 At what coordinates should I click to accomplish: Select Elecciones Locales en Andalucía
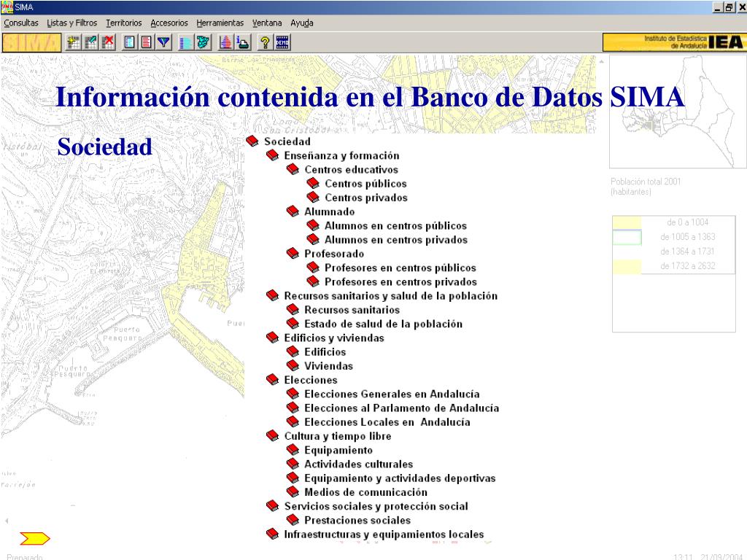[x=387, y=422]
